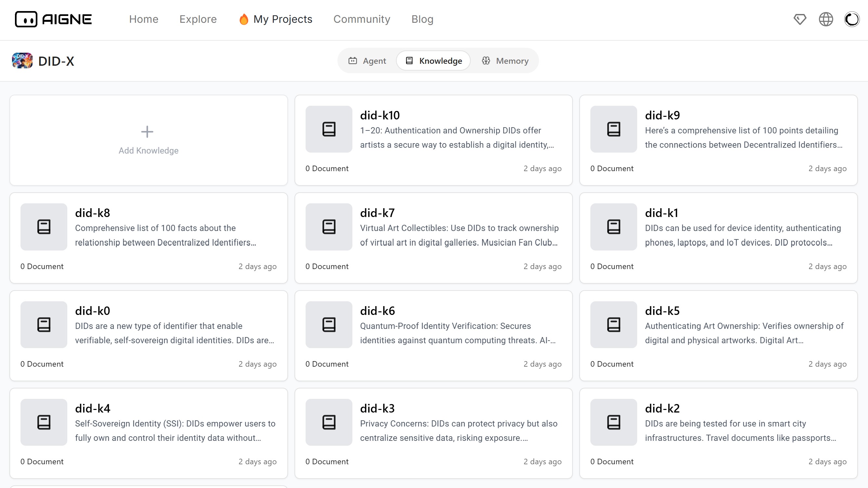Open the did-k5 knowledge card title
Image resolution: width=868 pixels, height=488 pixels.
[x=662, y=311]
